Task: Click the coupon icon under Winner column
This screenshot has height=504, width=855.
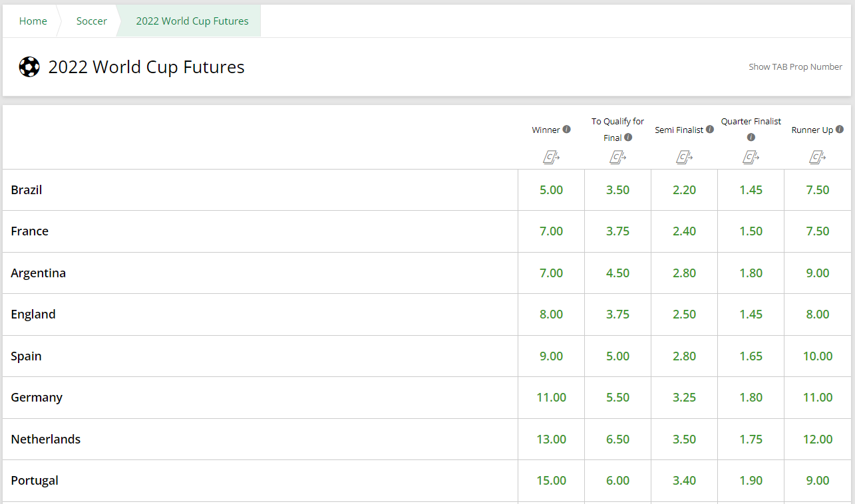Action: (552, 157)
